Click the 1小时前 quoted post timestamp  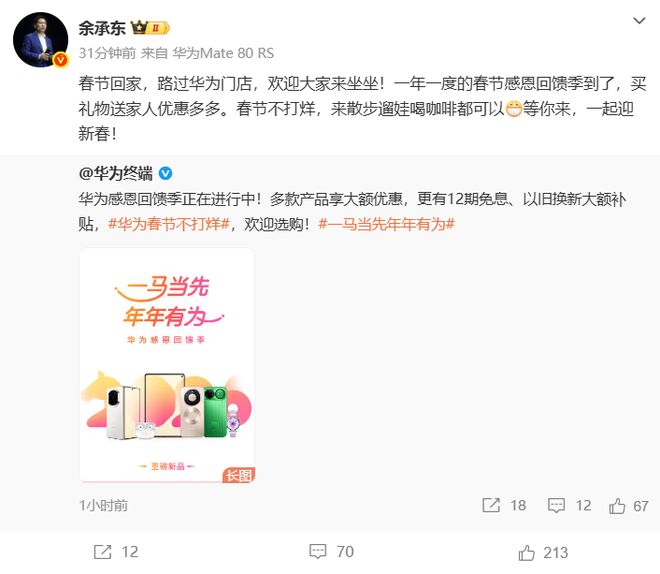(104, 505)
